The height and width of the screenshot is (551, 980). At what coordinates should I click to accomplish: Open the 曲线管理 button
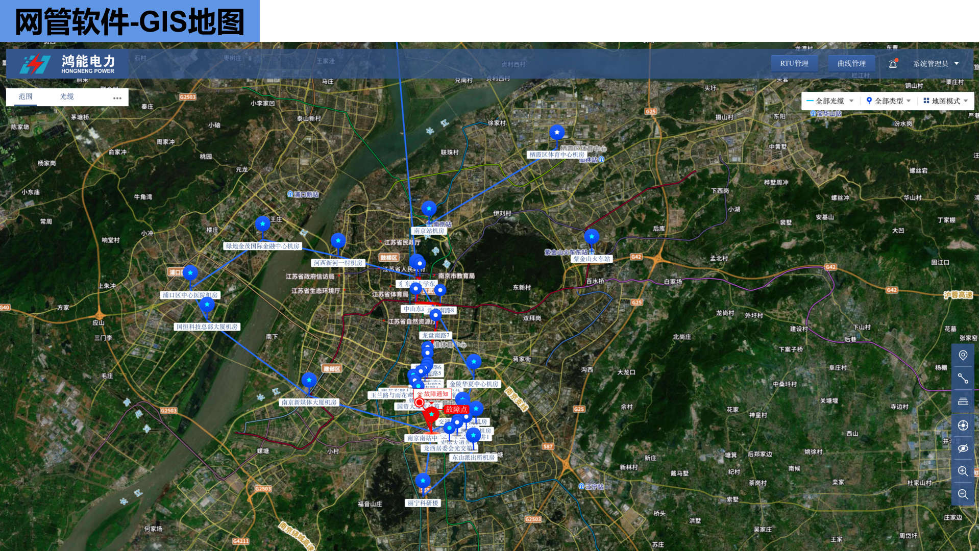tap(851, 64)
